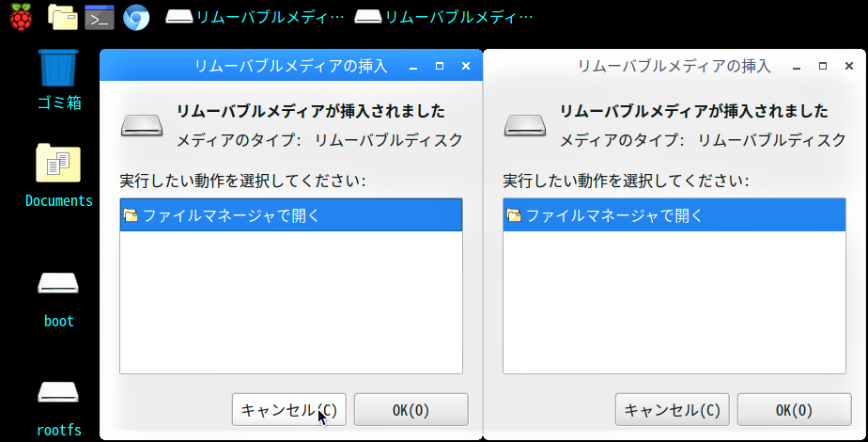This screenshot has height=442, width=868.
Task: Click OK(O) in the left dialog
Action: coord(411,410)
